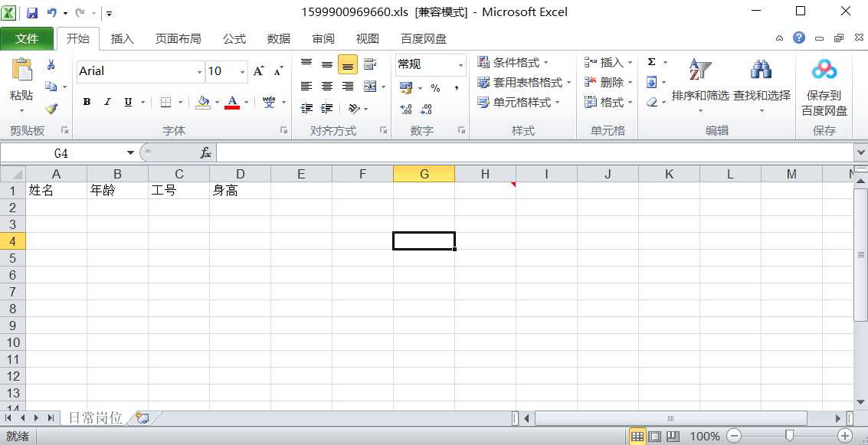The image size is (868, 445).
Task: Click the Paste clipboard icon
Action: tap(21, 70)
